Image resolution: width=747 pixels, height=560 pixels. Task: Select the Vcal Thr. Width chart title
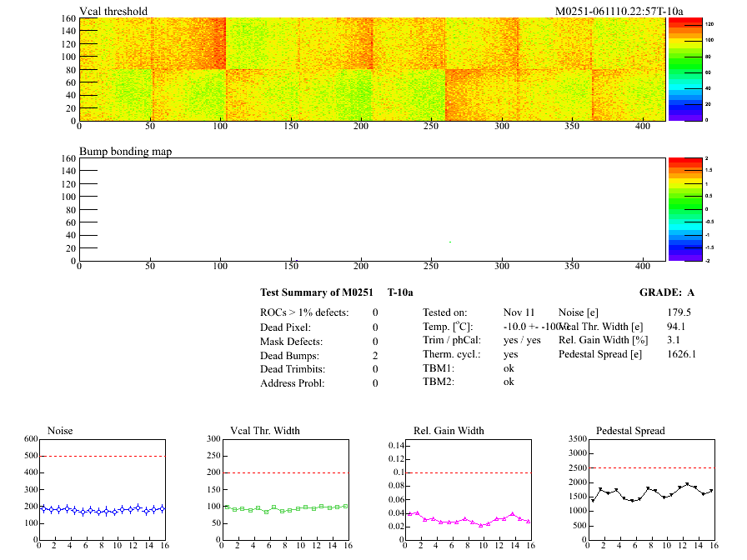(x=253, y=431)
